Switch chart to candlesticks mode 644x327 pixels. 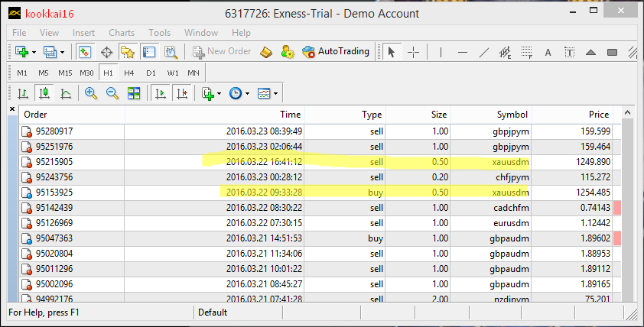point(44,93)
